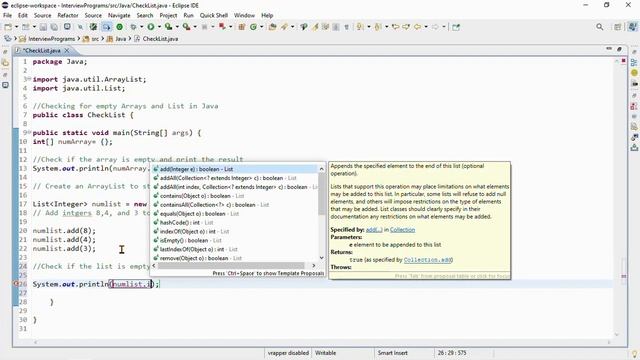The width and height of the screenshot is (640, 360).
Task: Expand the Debug dropdown arrow
Action: point(141,27)
